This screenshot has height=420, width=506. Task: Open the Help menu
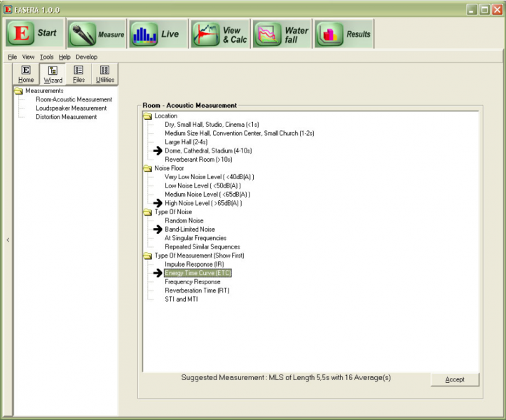pos(64,57)
